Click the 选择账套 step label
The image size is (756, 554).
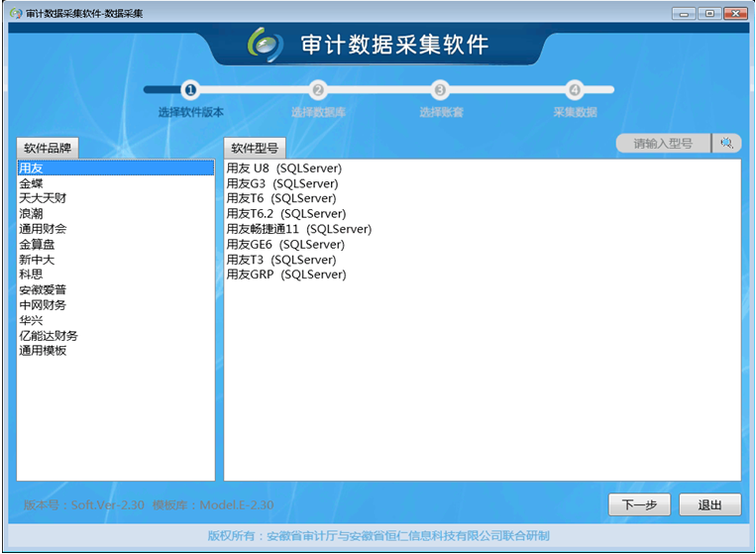click(x=441, y=112)
